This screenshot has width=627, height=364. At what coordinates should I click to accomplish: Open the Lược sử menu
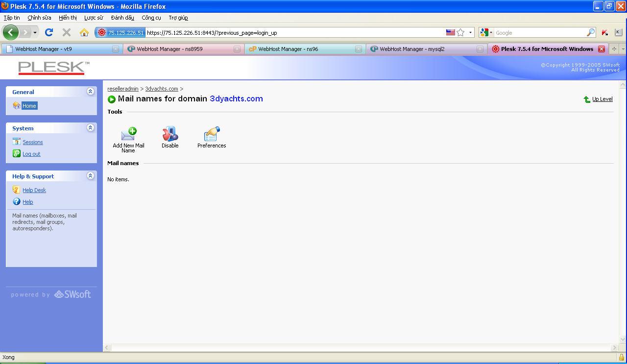coord(94,18)
